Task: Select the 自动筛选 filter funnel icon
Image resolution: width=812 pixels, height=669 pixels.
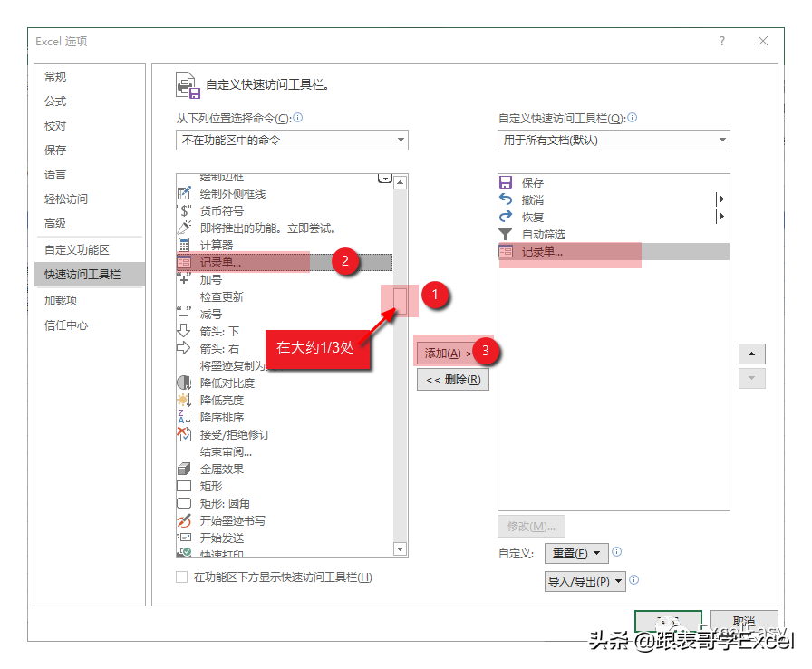Action: click(x=506, y=234)
